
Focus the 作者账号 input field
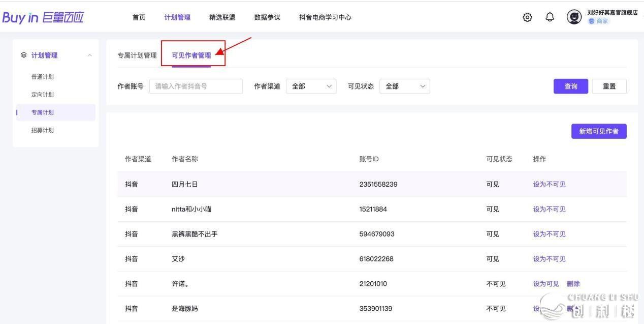coord(196,86)
